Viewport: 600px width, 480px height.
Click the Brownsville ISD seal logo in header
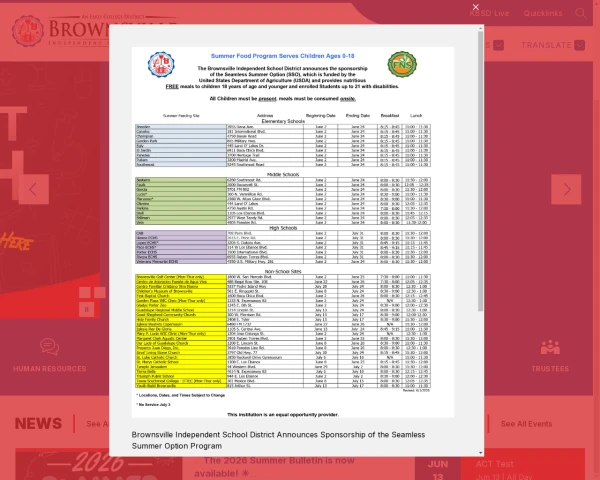pos(27,31)
